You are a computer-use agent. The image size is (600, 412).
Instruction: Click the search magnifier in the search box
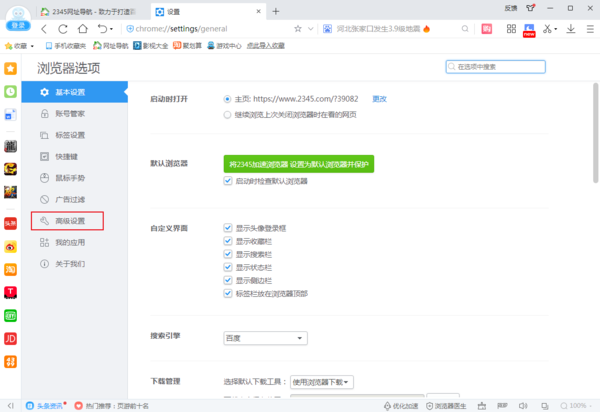[x=465, y=29]
